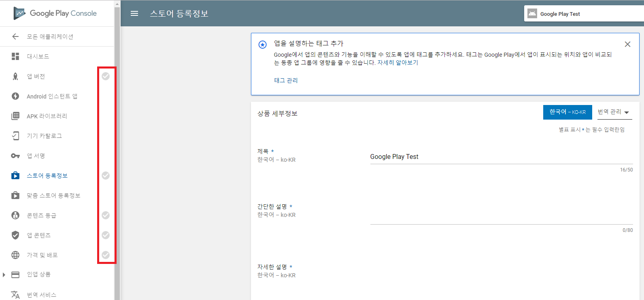Screen dimensions: 644x300
Task: Click the 스토어 등록정보 page title
Action: [179, 13]
